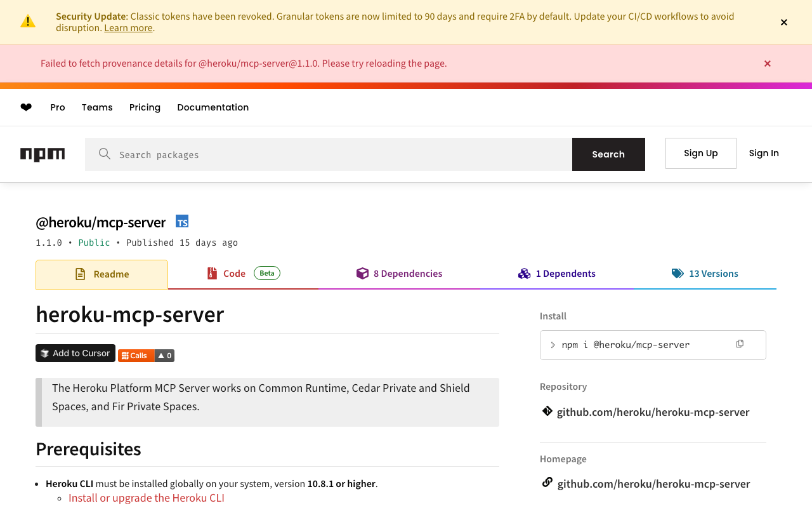Viewport: 812px width, 508px height.
Task: Dismiss the Security Update banner
Action: click(x=784, y=22)
